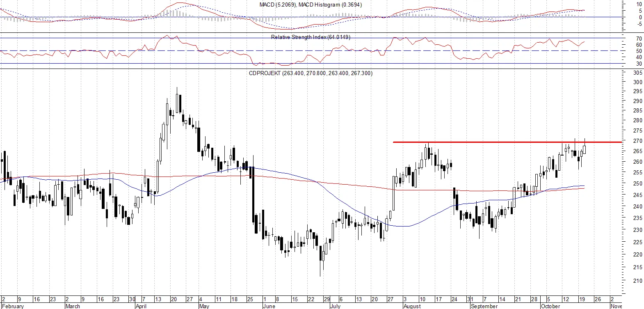Select the March month label
Image resolution: width=644 pixels, height=309 pixels.
[x=73, y=306]
